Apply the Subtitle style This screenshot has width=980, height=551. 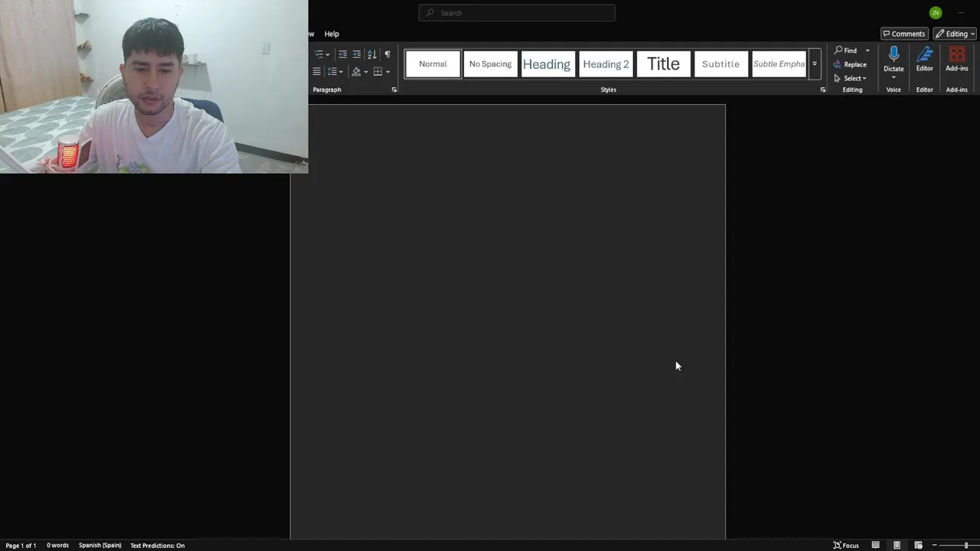click(720, 64)
